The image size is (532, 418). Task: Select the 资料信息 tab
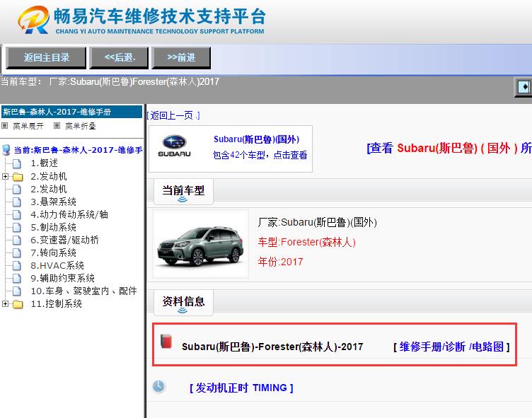[x=183, y=303]
